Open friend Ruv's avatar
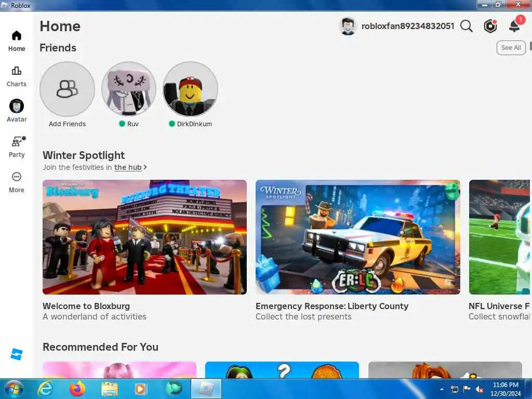This screenshot has width=532, height=399. 129,89
